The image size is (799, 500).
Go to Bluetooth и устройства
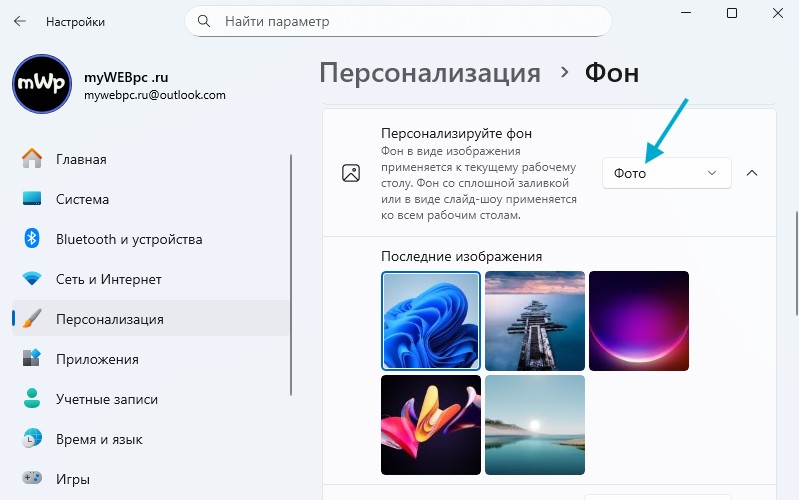(151, 239)
